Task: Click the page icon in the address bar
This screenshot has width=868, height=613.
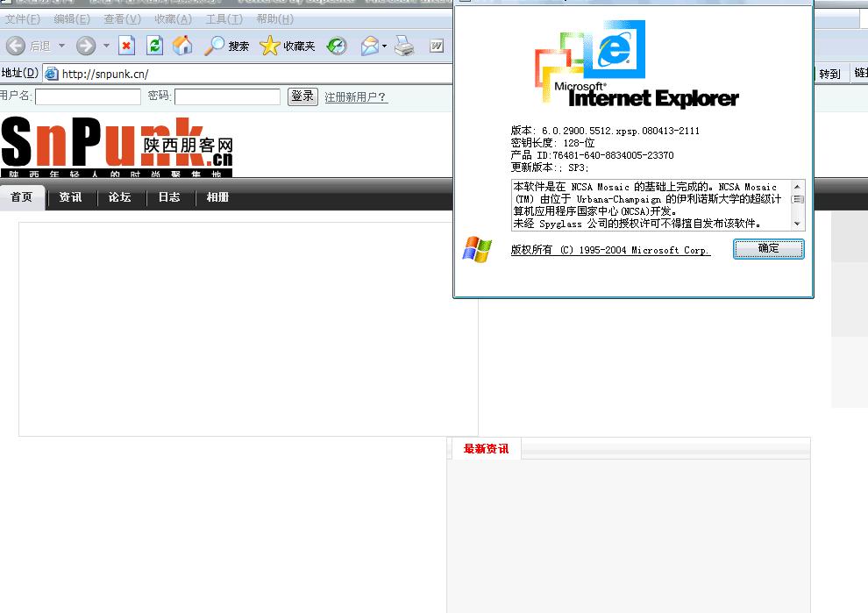Action: [52, 74]
